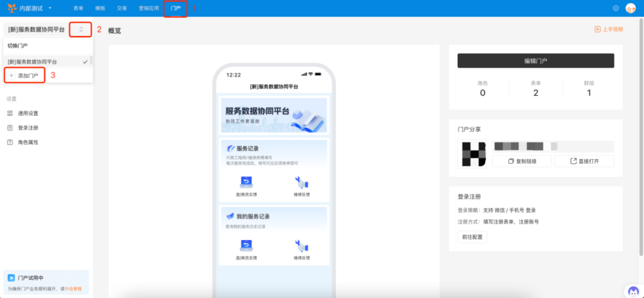Switch to the 表单 tab
The image size is (644, 298).
point(78,9)
